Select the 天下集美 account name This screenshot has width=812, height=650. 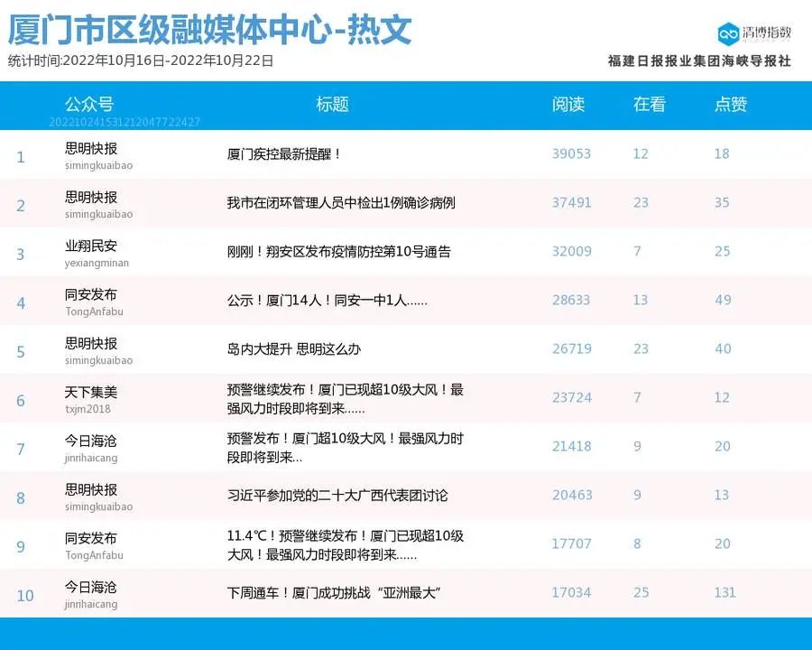point(91,392)
